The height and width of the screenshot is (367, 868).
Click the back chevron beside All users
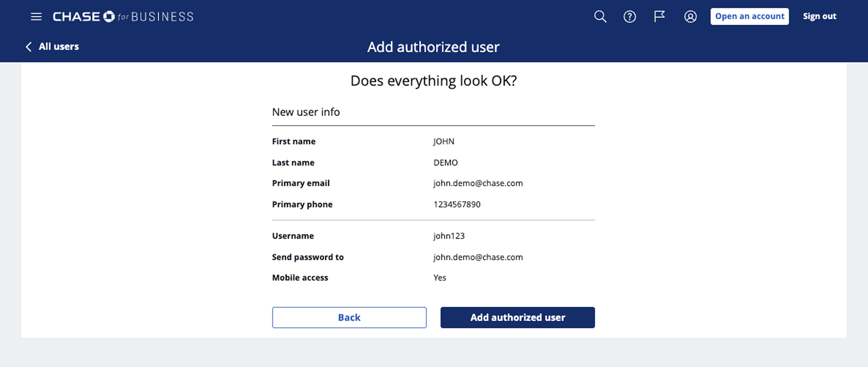pyautogui.click(x=29, y=47)
